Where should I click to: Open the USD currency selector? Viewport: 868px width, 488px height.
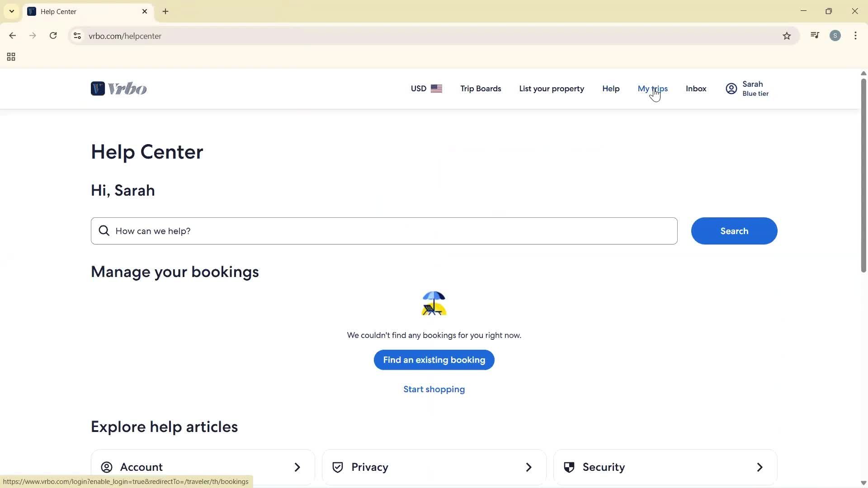click(x=425, y=89)
